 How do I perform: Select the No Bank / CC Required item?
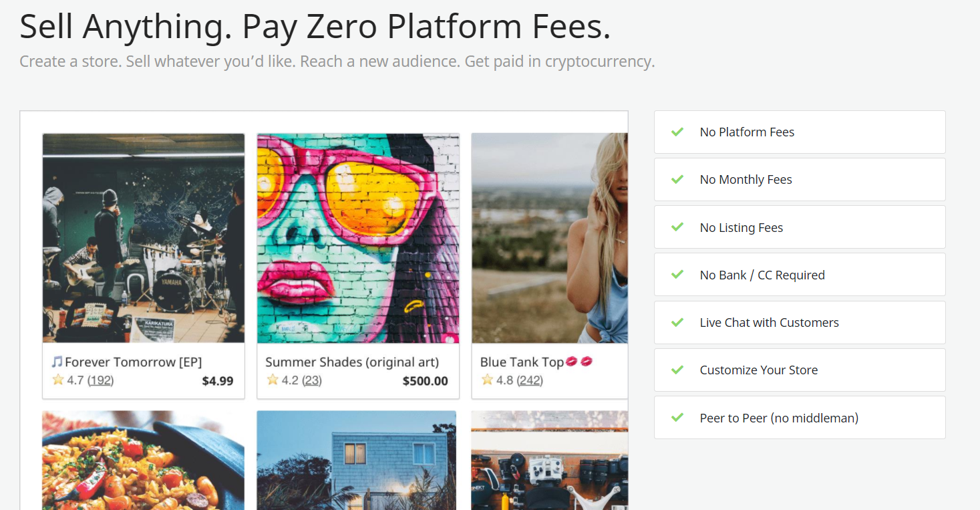(x=800, y=275)
